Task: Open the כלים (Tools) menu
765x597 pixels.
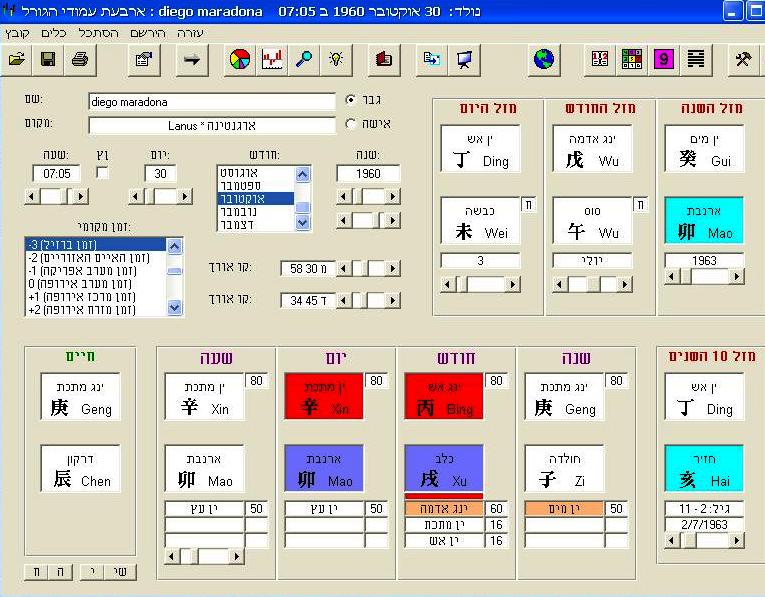Action: (53, 33)
